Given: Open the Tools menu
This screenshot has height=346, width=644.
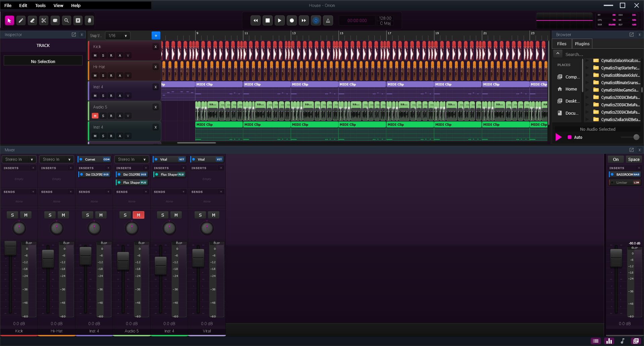Looking at the screenshot, I should click(40, 5).
